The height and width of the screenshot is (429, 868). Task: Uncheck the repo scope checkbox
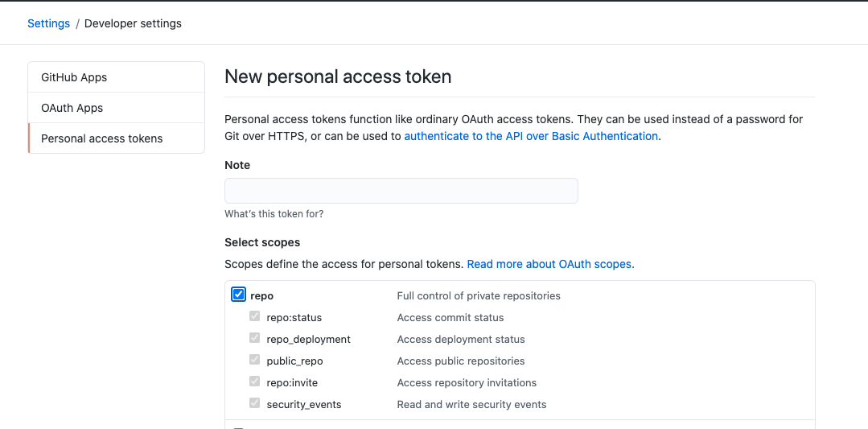238,295
